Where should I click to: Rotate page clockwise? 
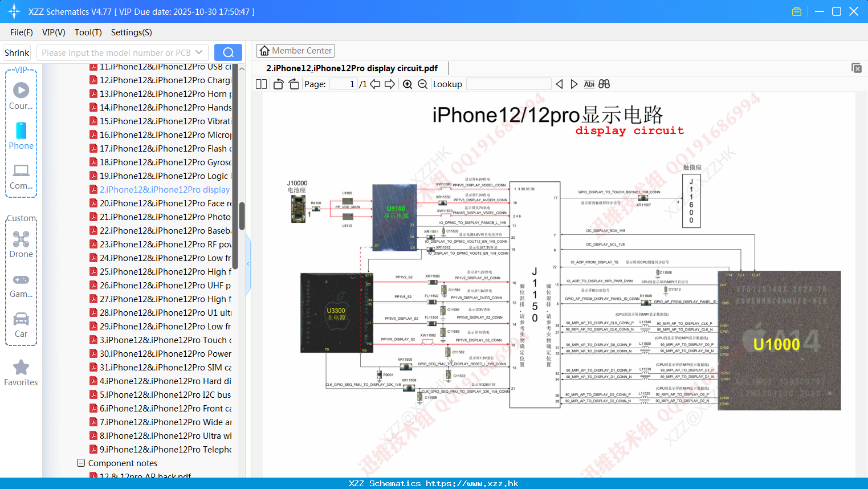tap(294, 84)
